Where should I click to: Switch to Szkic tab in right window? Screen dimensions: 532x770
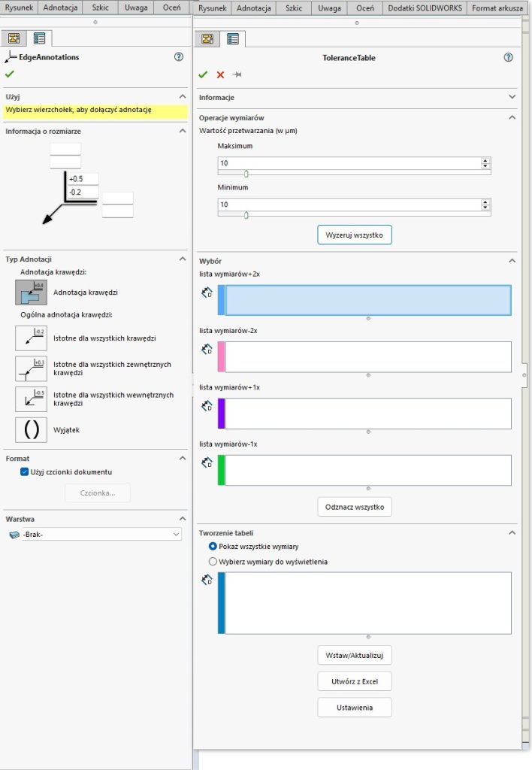coord(294,8)
